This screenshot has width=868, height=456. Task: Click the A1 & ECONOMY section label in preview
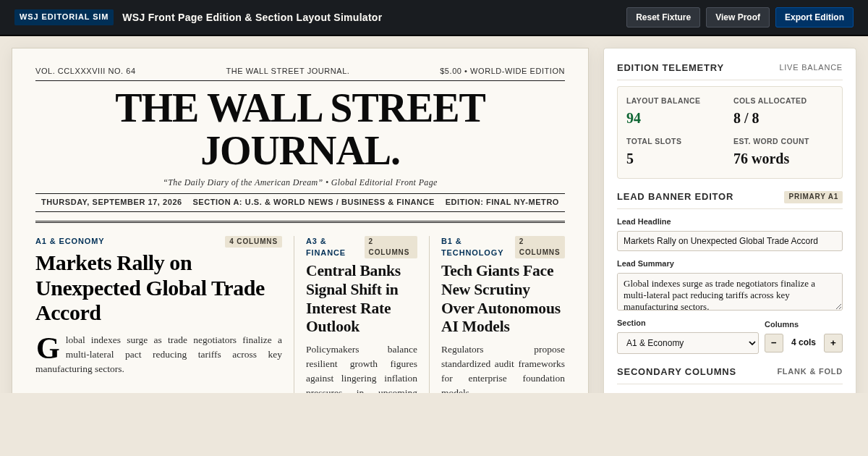click(69, 241)
